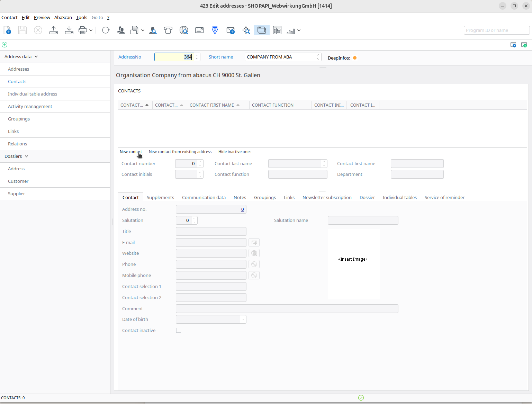Click the upload tray icon
This screenshot has height=404, width=532.
click(54, 30)
